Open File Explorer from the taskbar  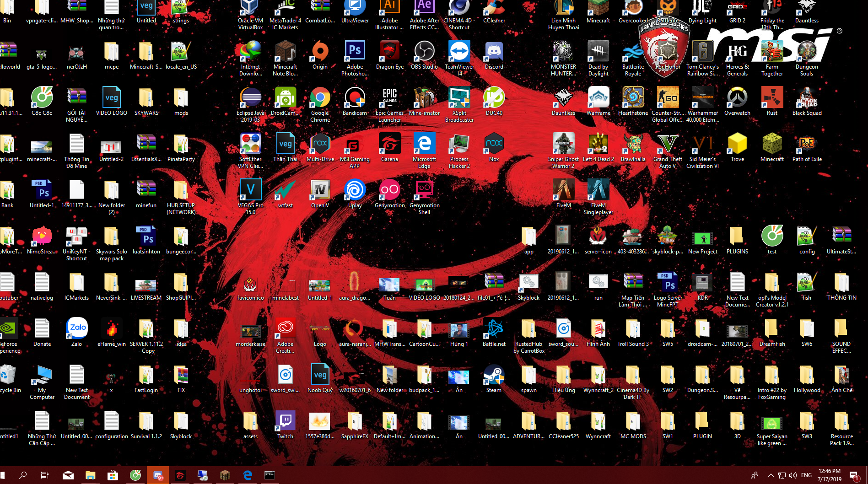[90, 475]
